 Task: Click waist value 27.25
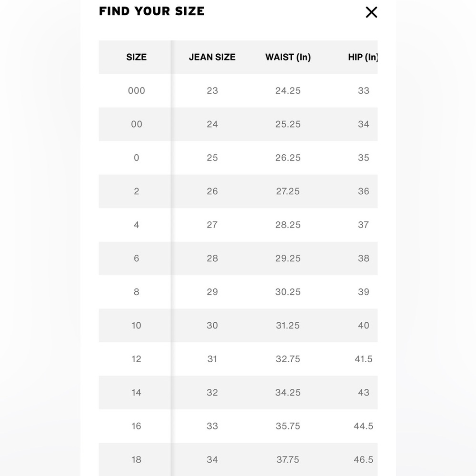[x=288, y=191]
